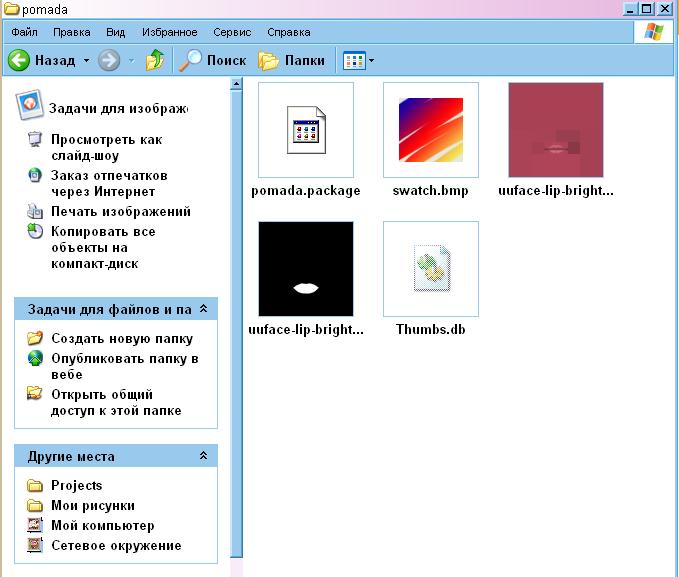Viewport: 679px width, 577px height.
Task: Click the picture tasks header icon
Action: point(29,104)
